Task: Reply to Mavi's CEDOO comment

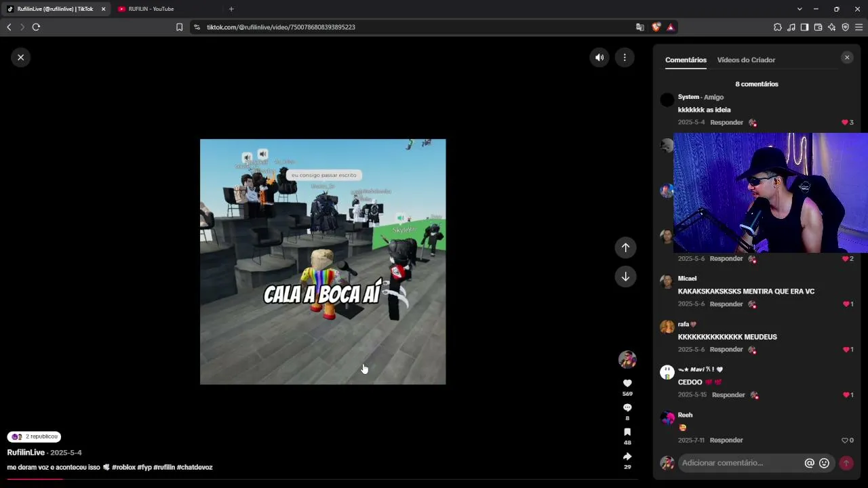Action: (x=728, y=395)
